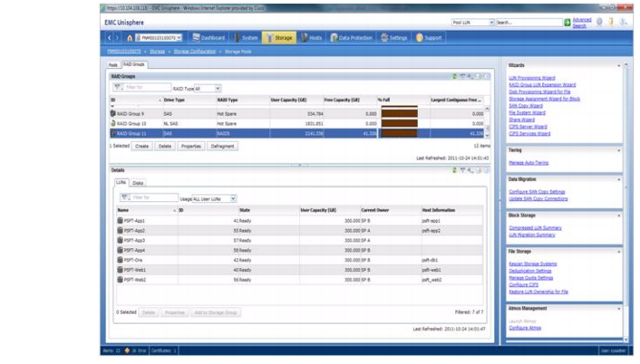Viewport: 640px width, 364px height.
Task: Click the back navigation arrow
Action: pyautogui.click(x=109, y=38)
